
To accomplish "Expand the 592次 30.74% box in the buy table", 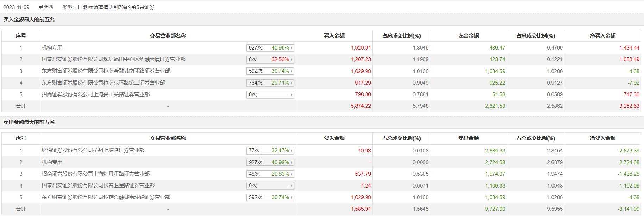I will point(291,71).
